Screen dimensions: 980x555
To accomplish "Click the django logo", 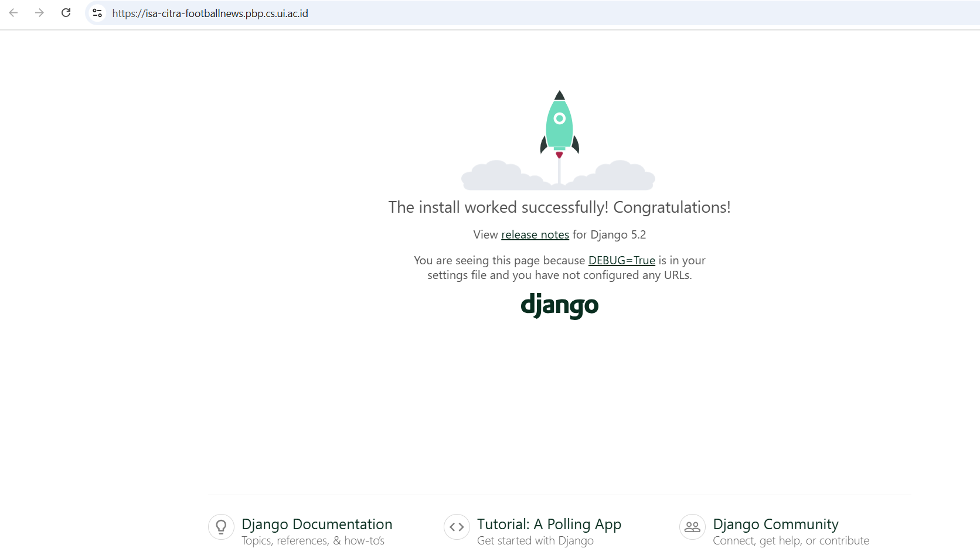I will pos(560,305).
